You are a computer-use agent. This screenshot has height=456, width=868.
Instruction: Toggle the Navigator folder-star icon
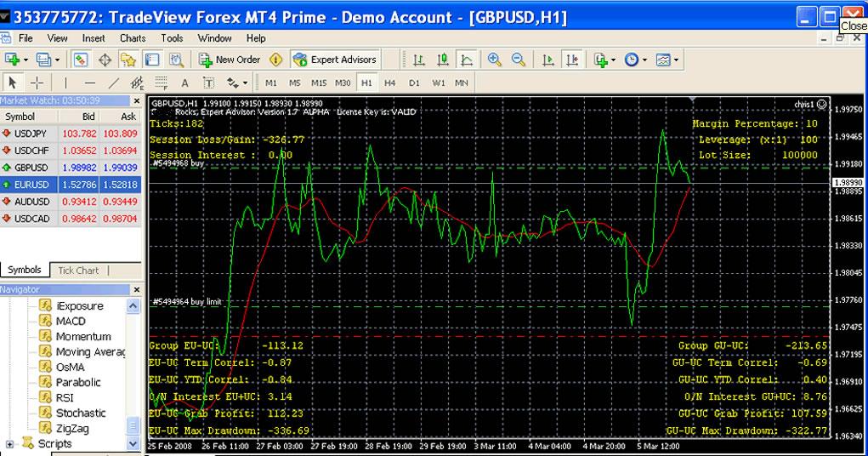tap(128, 60)
